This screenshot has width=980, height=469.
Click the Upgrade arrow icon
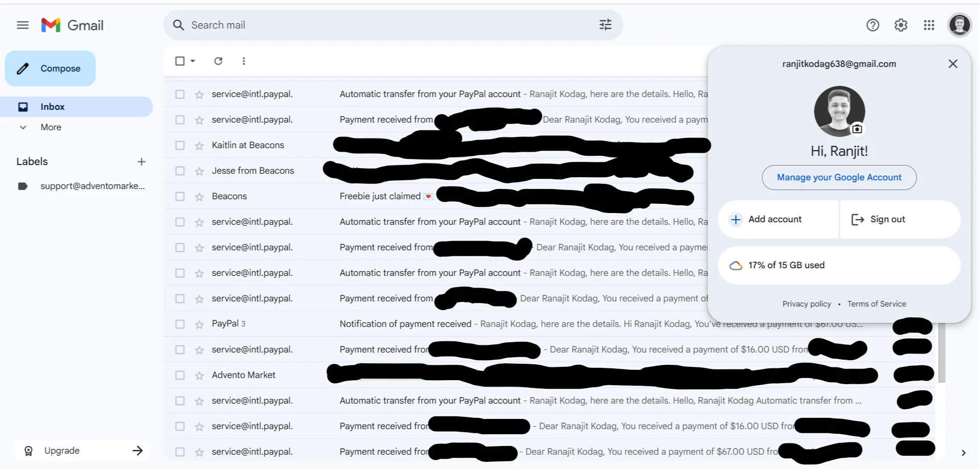click(138, 451)
